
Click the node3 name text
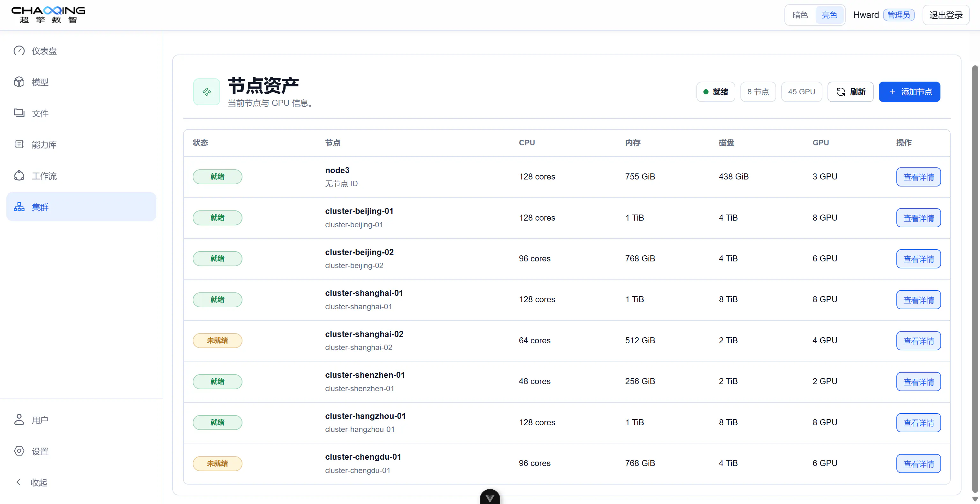pos(337,170)
